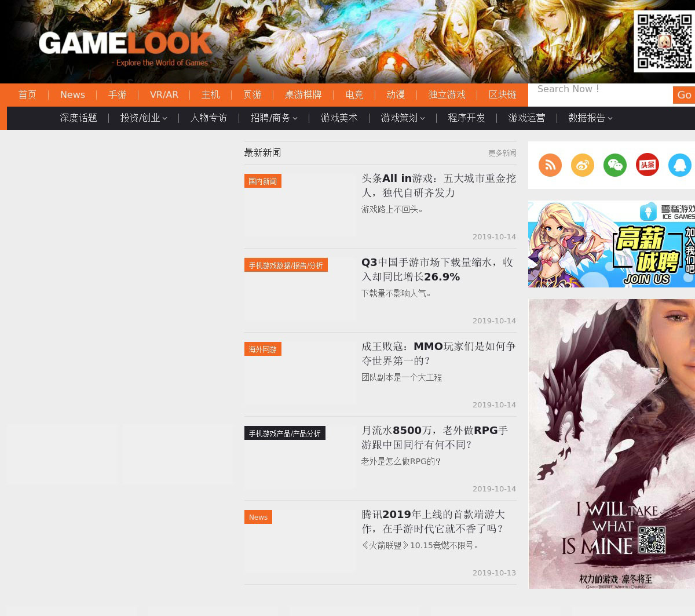695x616 pixels.
Task: Open 人物专访 submenu item
Action: point(209,118)
